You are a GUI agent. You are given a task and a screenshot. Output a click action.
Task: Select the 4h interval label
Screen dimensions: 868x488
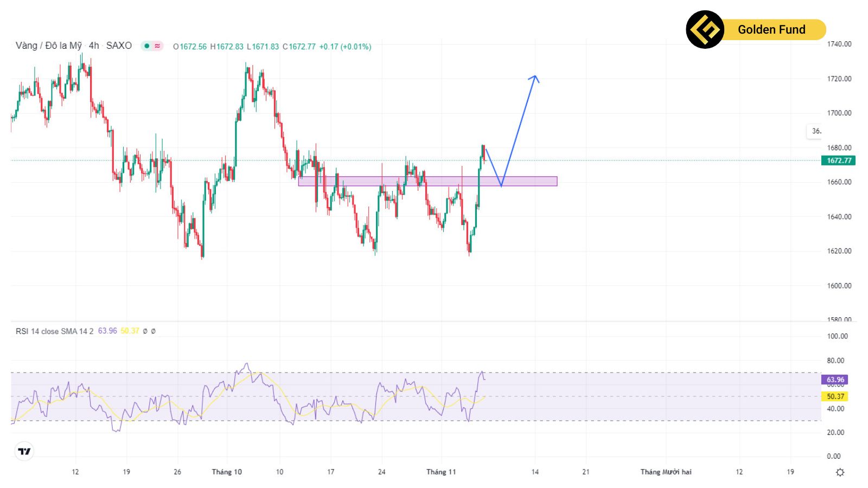click(94, 46)
